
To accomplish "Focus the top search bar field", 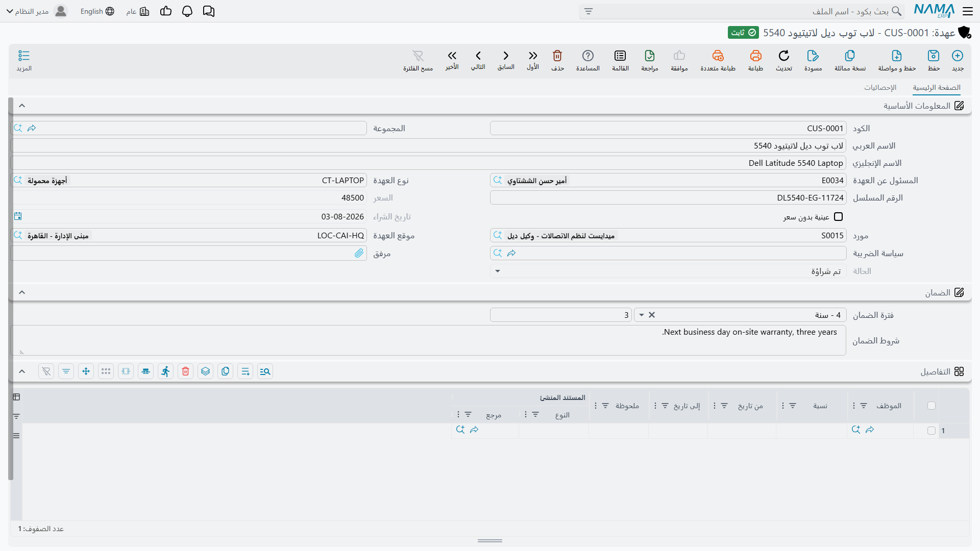I will pyautogui.click(x=742, y=11).
